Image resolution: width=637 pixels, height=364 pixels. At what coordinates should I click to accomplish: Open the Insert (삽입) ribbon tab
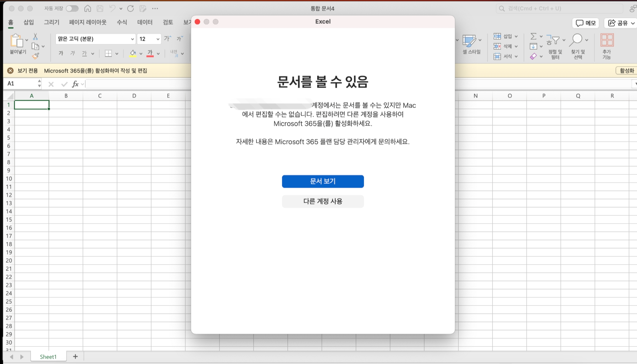click(x=29, y=22)
